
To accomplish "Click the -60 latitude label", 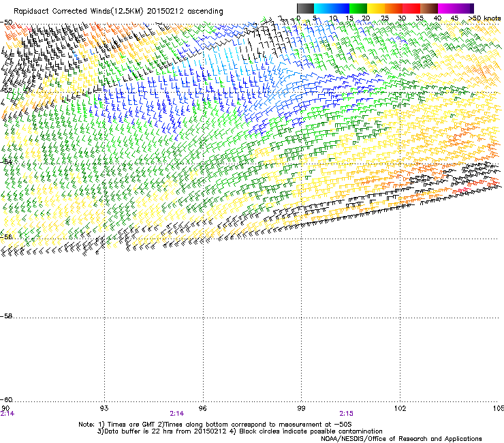I will point(6,399).
